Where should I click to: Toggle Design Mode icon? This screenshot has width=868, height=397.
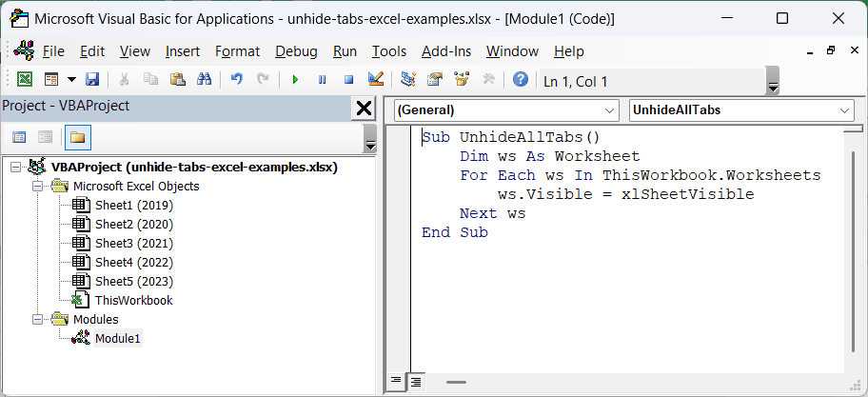[376, 80]
